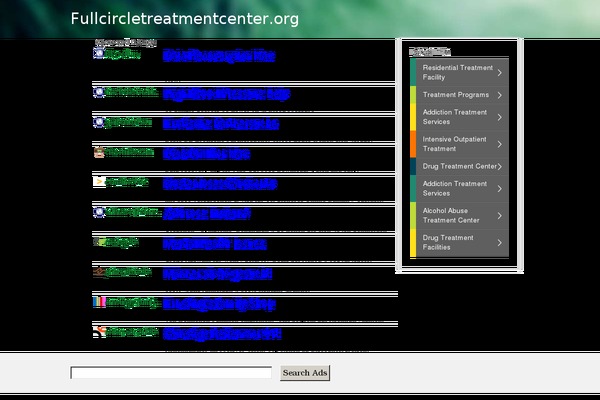Focus the search text field at the bottom
Viewport: 600px width, 400px height.
tap(171, 373)
